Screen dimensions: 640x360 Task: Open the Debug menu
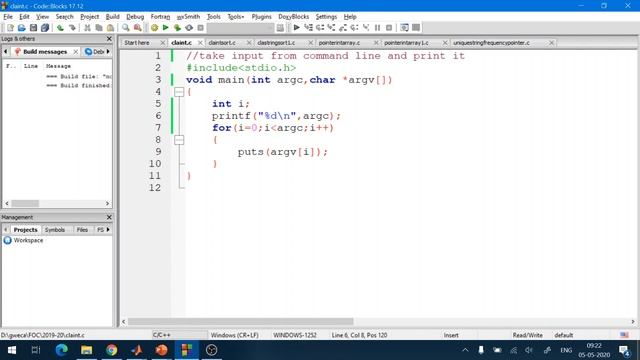135,17
